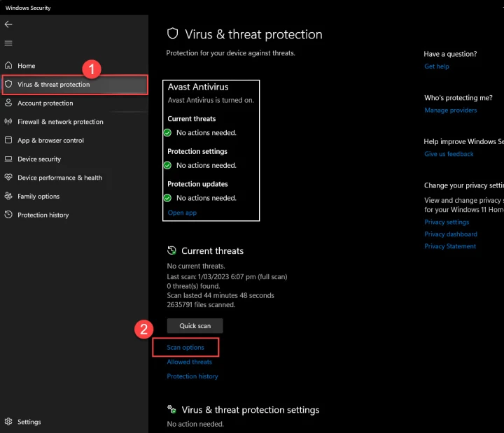Image resolution: width=504 pixels, height=433 pixels.
Task: Click 'No action needed.' text at bottom
Action: click(x=195, y=424)
